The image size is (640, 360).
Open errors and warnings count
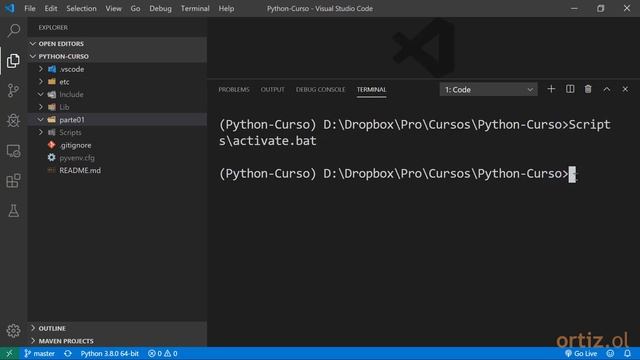[x=162, y=353]
